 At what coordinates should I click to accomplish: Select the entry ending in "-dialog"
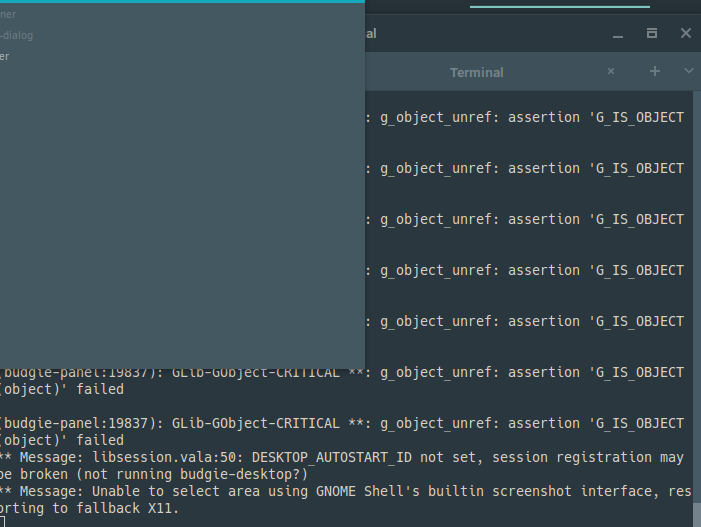tap(17, 35)
